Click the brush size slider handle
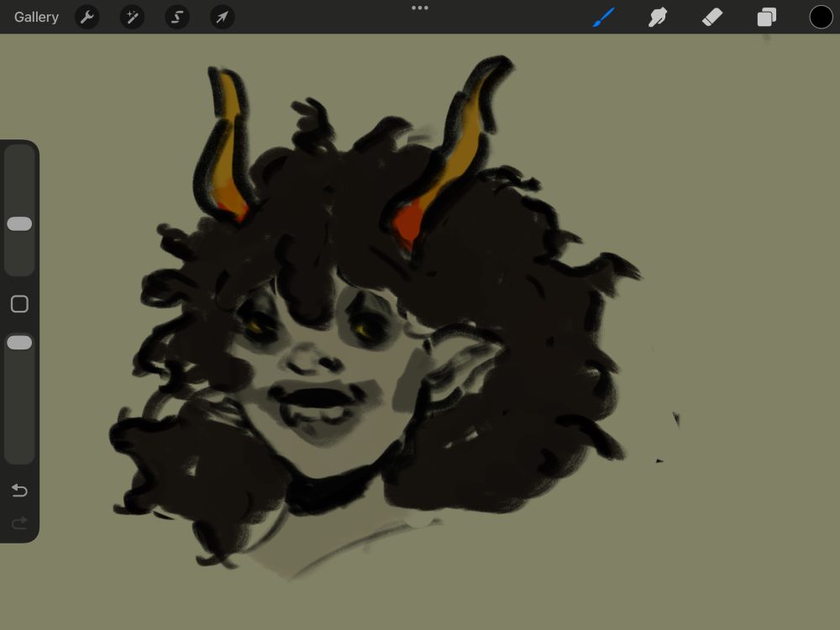The width and height of the screenshot is (840, 630). [19, 224]
